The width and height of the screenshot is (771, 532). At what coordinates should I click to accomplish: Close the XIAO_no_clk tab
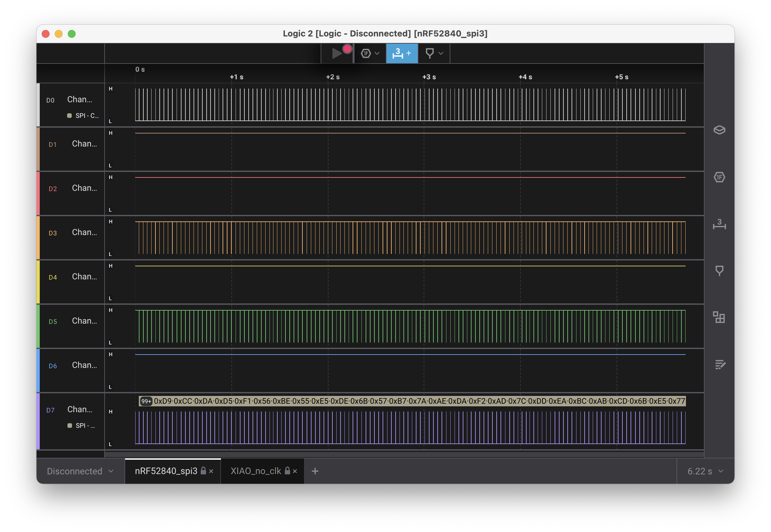tap(295, 471)
